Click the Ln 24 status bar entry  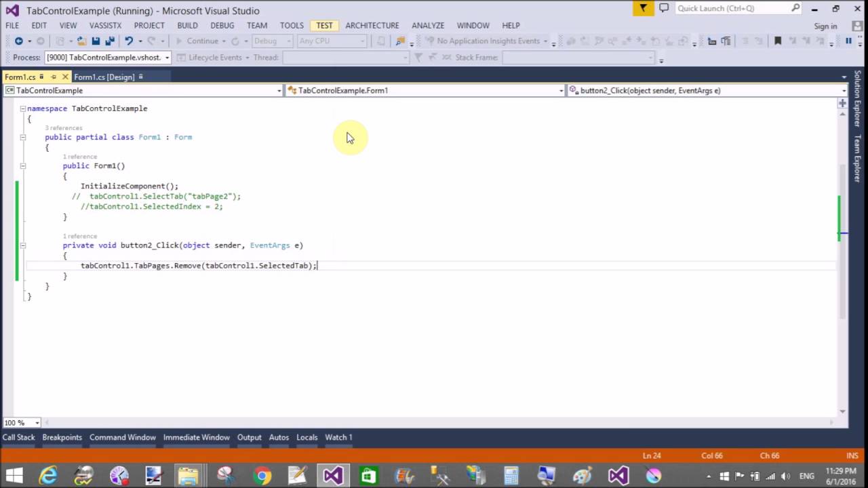pyautogui.click(x=652, y=455)
